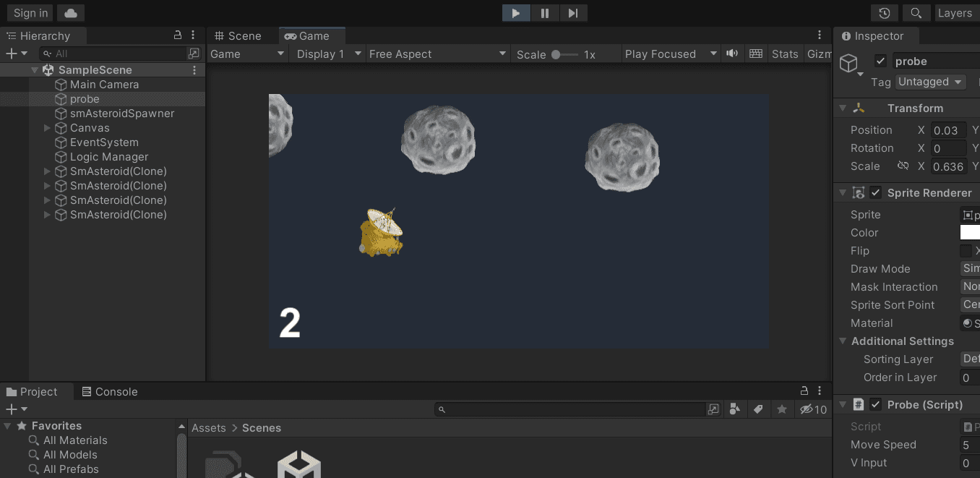The width and height of the screenshot is (980, 478).
Task: Expand the Canvas object in Hierarchy
Action: coord(47,128)
